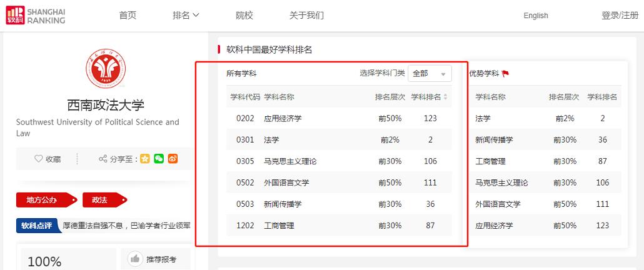Screen dimensions: 644x270
Task: Select the 政法 tag
Action: [104, 200]
